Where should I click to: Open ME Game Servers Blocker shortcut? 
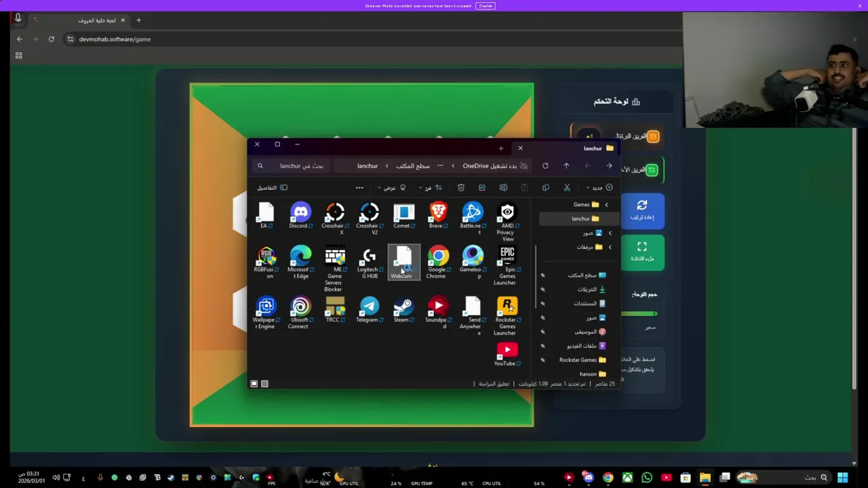(334, 270)
